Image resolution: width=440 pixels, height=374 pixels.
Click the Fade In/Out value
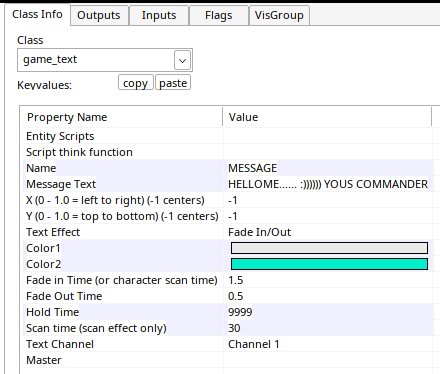[x=259, y=232]
